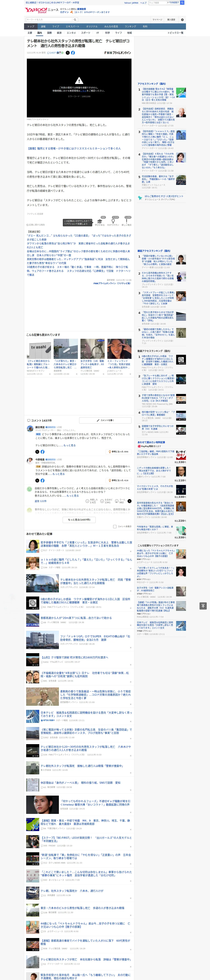Expand 鎮目博道 comment with もっと見る
The width and height of the screenshot is (210, 980).
point(69,445)
